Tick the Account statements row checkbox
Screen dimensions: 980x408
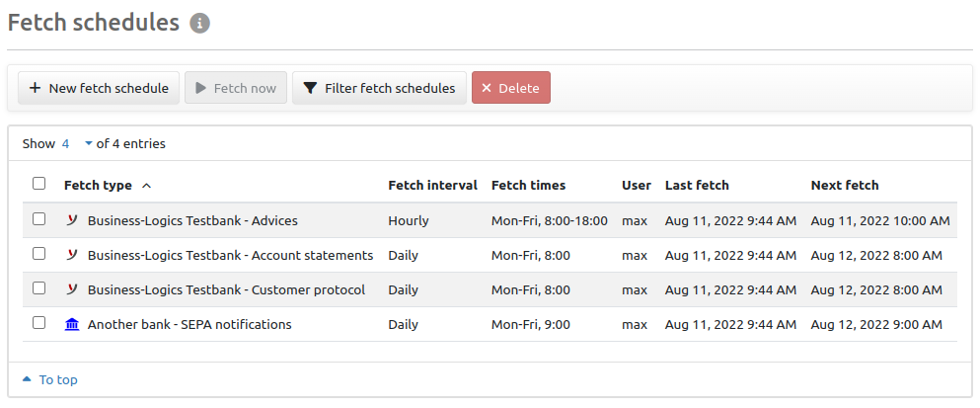coord(38,254)
